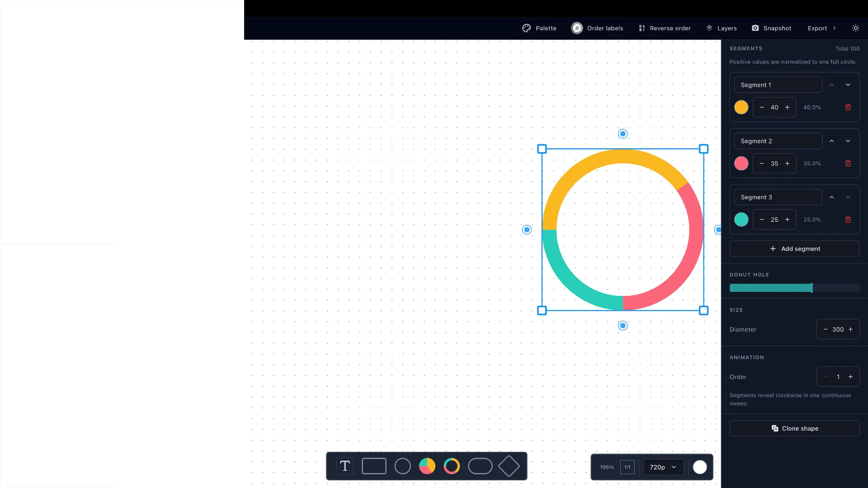Click the bottom-left resize handle of donut

(542, 310)
